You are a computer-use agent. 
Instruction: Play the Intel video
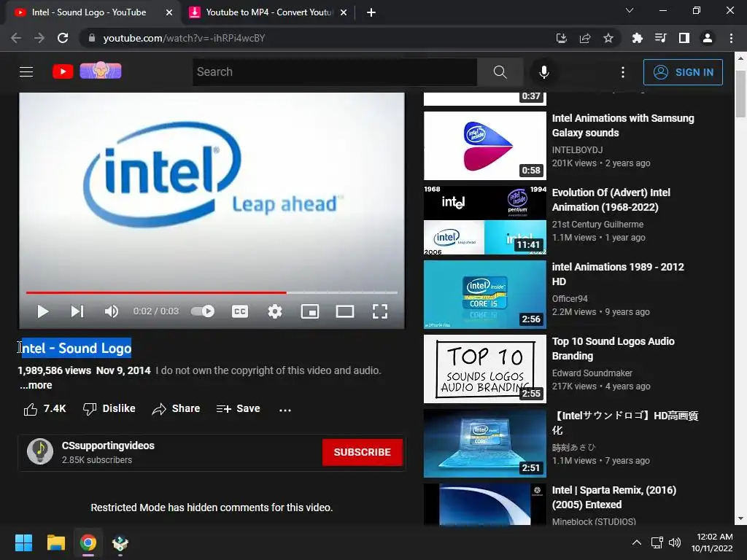coord(43,311)
